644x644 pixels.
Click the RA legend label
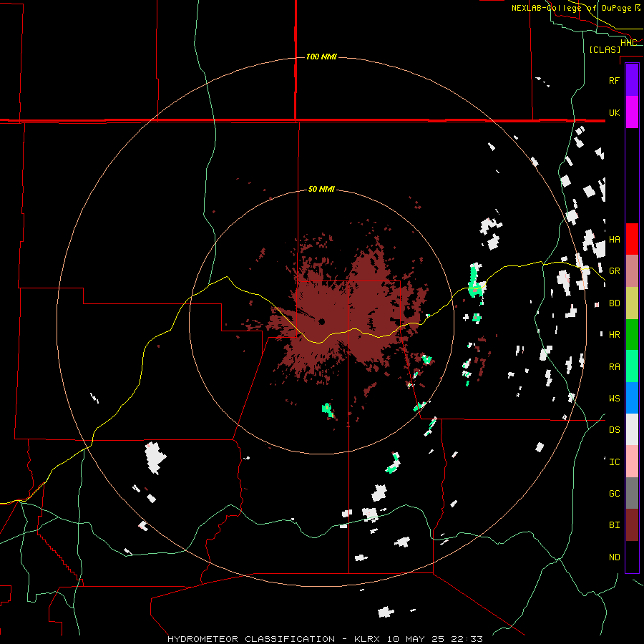pos(614,366)
